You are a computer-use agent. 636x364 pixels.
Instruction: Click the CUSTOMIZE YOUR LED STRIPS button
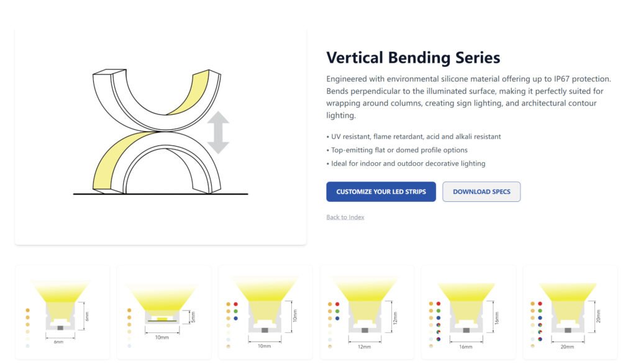380,191
